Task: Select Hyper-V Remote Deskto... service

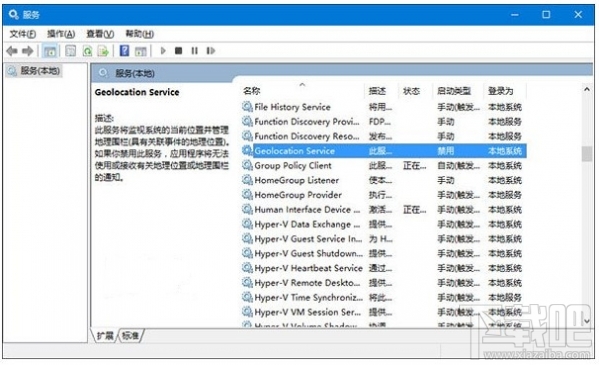Action: point(307,283)
